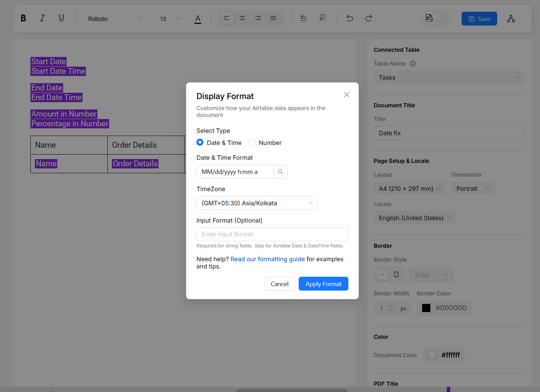540x392 pixels.
Task: Select Date & Time type radio
Action: pos(200,142)
